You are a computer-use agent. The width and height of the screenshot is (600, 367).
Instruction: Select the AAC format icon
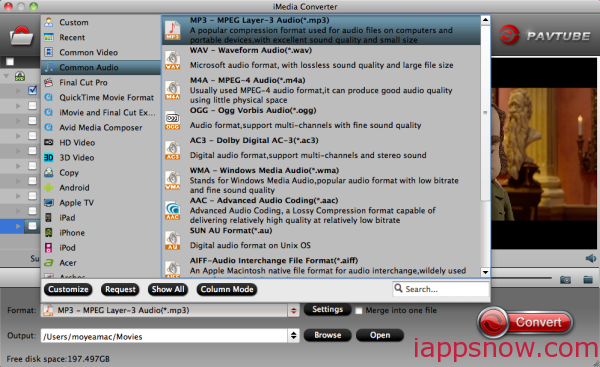tap(173, 210)
